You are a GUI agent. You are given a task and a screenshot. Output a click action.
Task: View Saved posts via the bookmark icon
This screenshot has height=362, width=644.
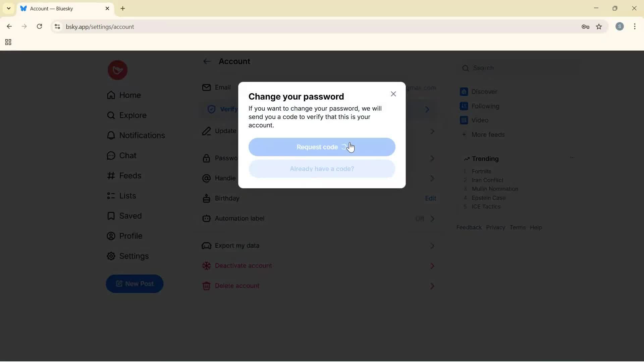tap(111, 216)
